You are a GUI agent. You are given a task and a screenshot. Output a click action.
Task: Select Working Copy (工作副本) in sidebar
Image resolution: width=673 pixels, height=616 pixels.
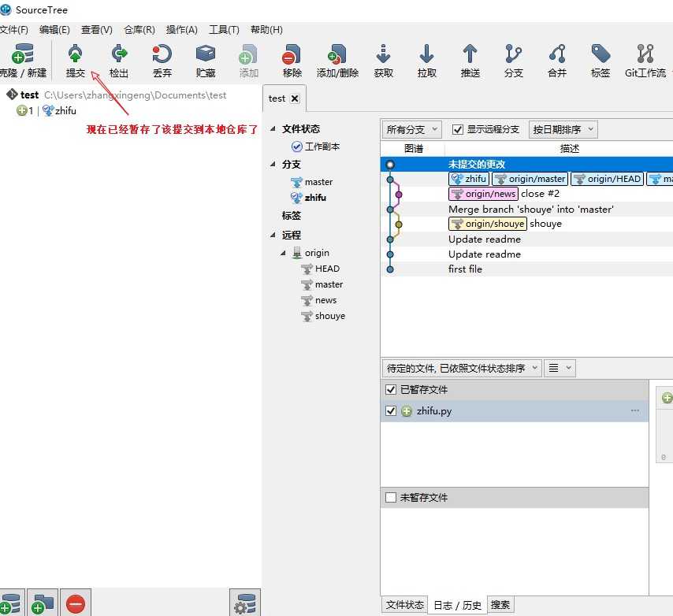[316, 147]
